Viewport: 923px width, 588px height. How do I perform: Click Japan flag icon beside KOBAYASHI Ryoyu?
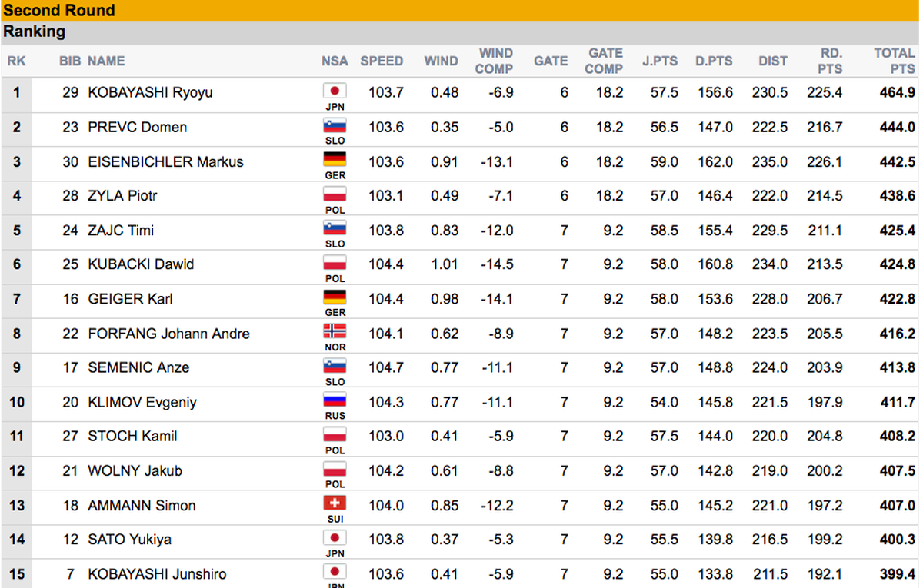point(335,90)
